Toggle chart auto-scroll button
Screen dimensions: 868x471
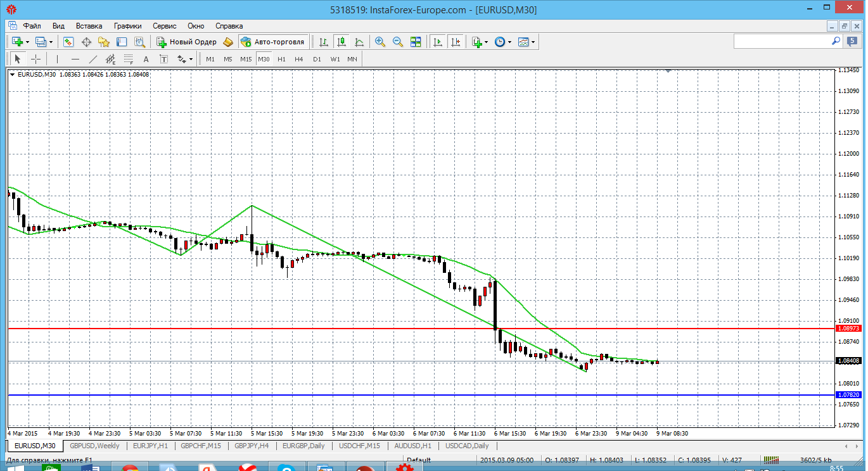(x=437, y=42)
